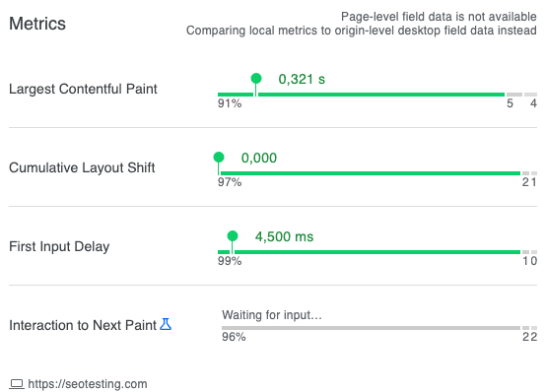Click the green marker dot on First Input Delay
This screenshot has height=392, width=546.
point(233,236)
